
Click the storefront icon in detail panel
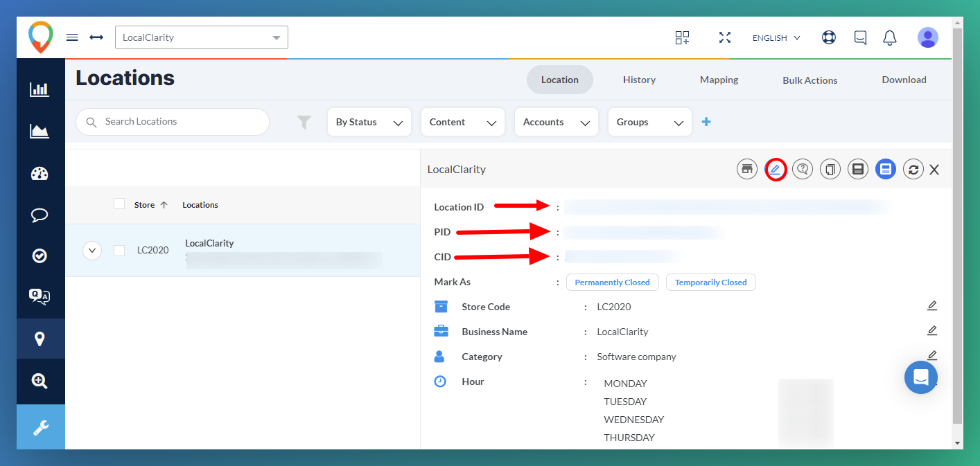pyautogui.click(x=747, y=169)
